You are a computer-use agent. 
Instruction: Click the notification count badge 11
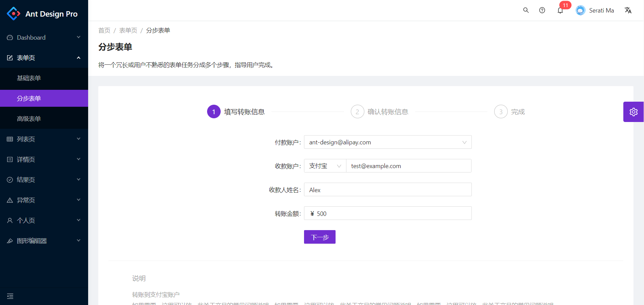tap(565, 5)
